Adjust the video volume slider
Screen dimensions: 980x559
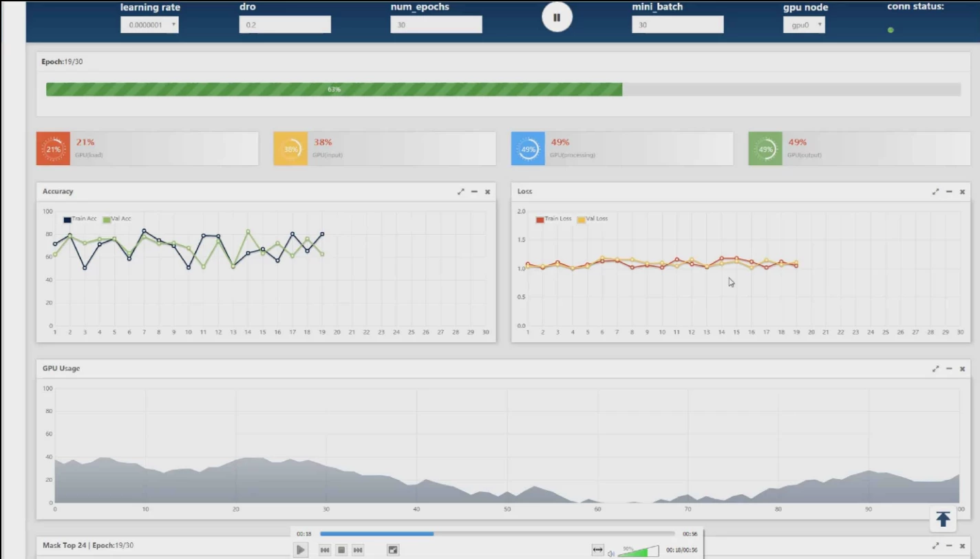pos(638,551)
